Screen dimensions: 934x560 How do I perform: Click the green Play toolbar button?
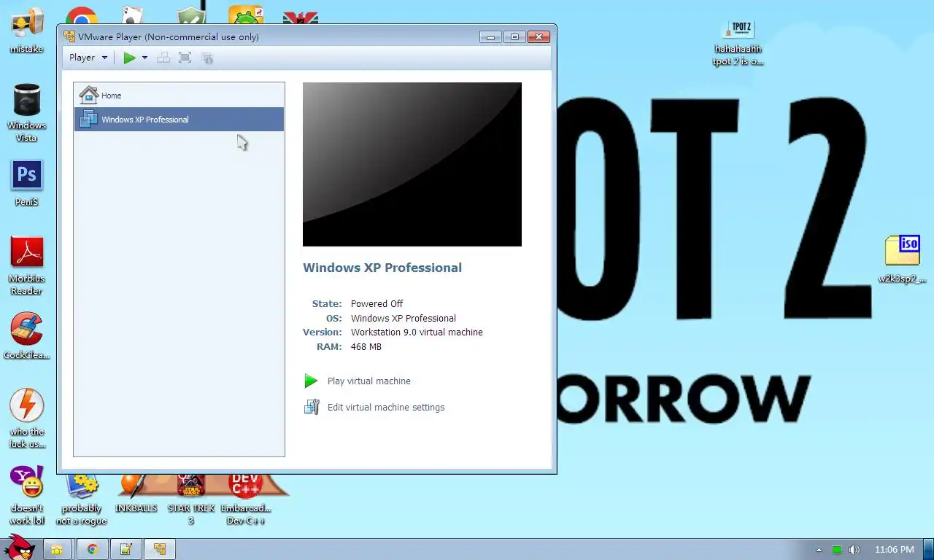(x=129, y=58)
